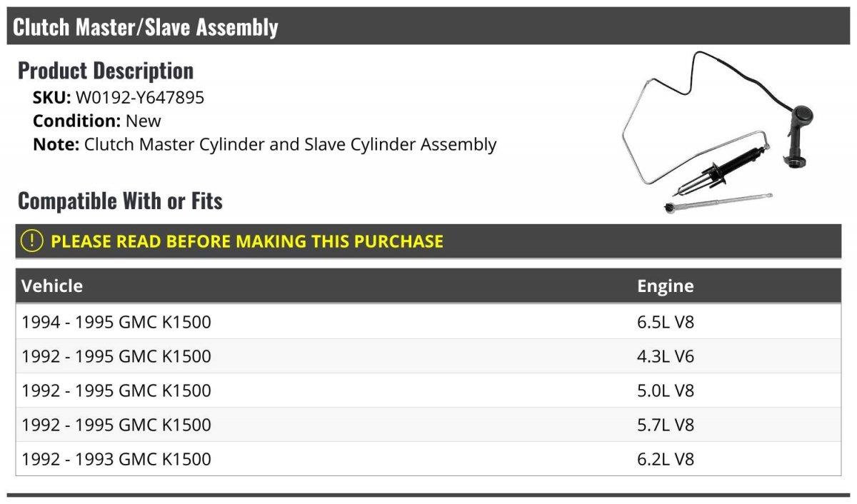
Task: Click the Product Description heading
Action: [x=106, y=71]
